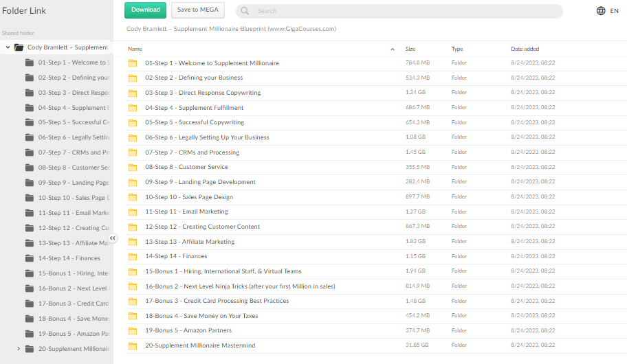Collapse the sidebar with double-chevron icon
The width and height of the screenshot is (627, 364).
[113, 238]
